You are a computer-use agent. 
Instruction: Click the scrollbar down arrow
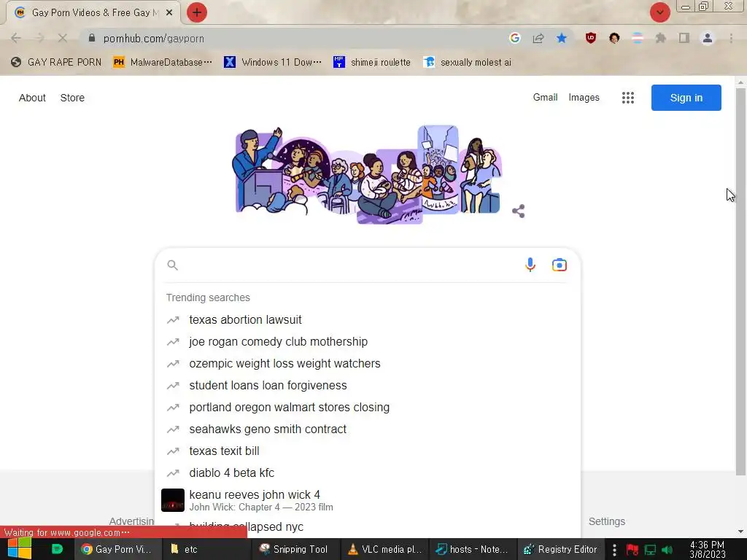pyautogui.click(x=740, y=532)
